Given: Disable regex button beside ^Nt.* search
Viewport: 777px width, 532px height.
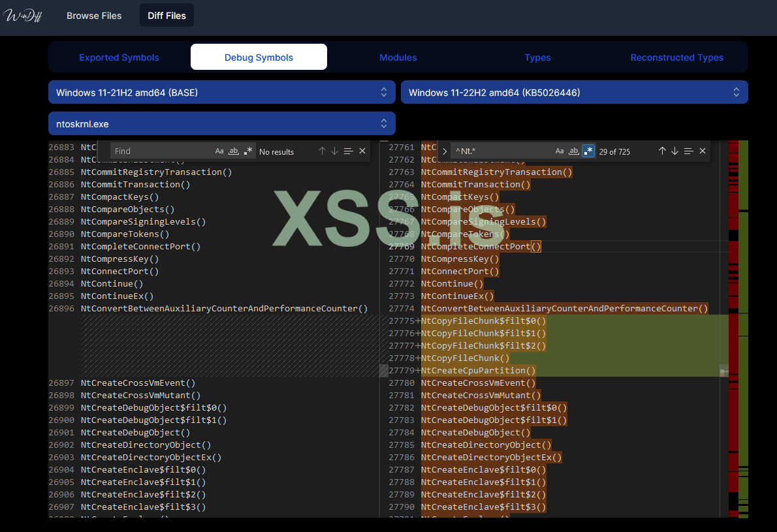Looking at the screenshot, I should (x=588, y=151).
